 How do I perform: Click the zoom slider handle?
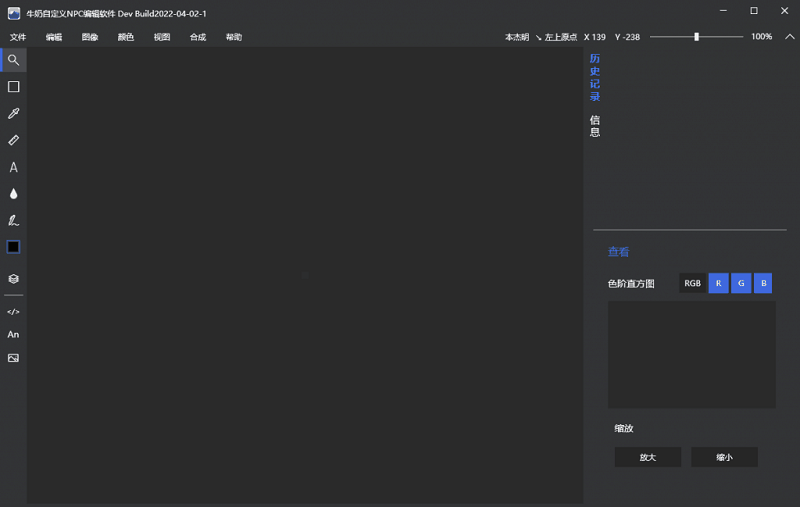696,37
